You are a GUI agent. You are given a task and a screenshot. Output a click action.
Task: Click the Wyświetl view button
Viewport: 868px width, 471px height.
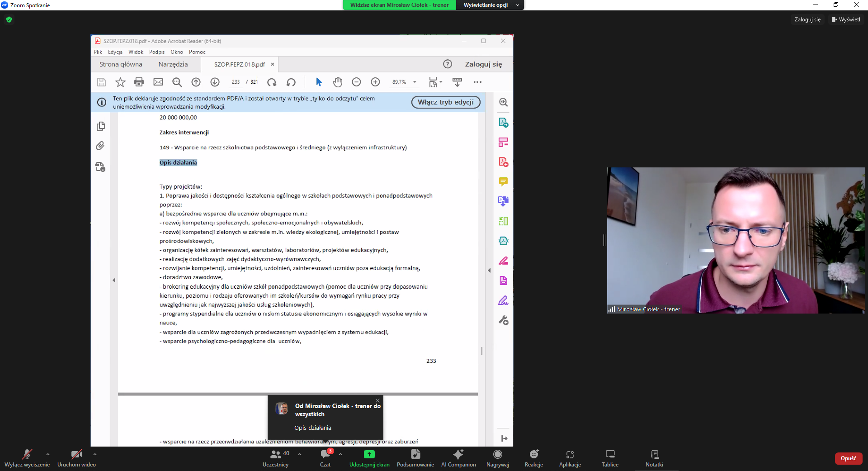[x=846, y=19]
